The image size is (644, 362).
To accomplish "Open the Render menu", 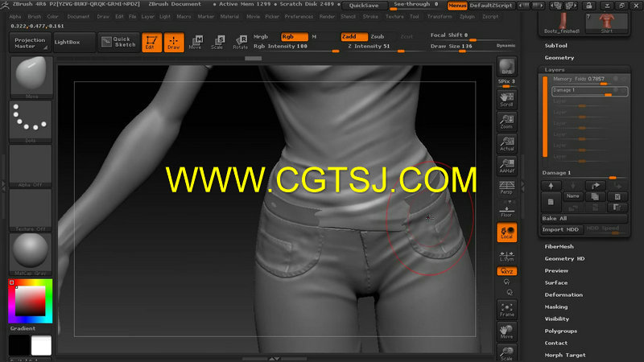I will [x=327, y=16].
